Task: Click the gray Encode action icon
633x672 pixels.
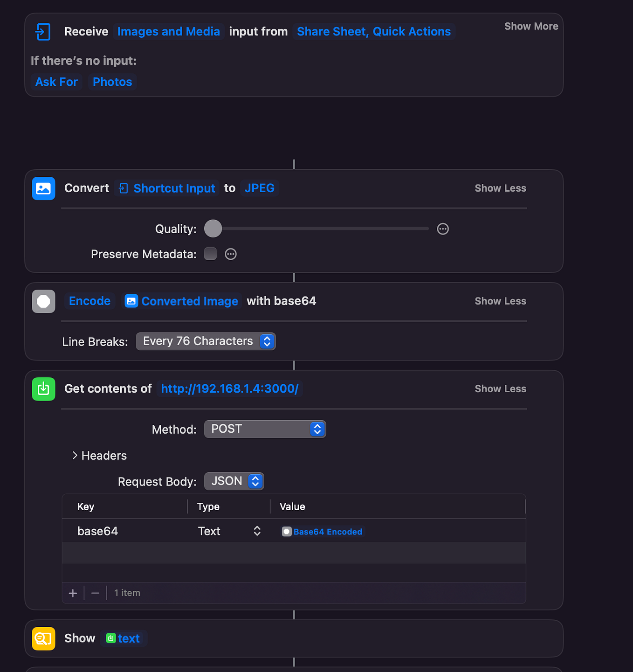Action: click(x=43, y=301)
